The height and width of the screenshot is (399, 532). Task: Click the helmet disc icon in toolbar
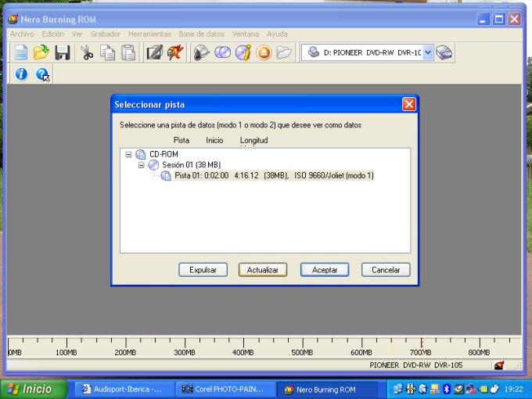[201, 52]
